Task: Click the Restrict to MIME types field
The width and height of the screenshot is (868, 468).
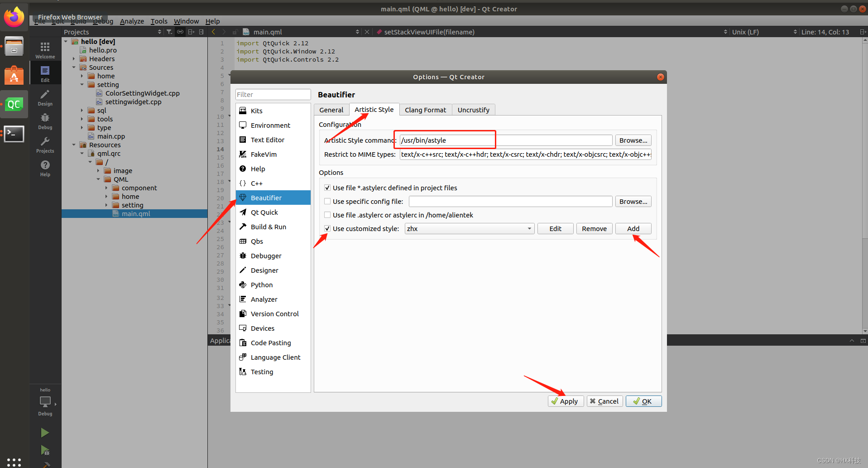Action: [525, 154]
